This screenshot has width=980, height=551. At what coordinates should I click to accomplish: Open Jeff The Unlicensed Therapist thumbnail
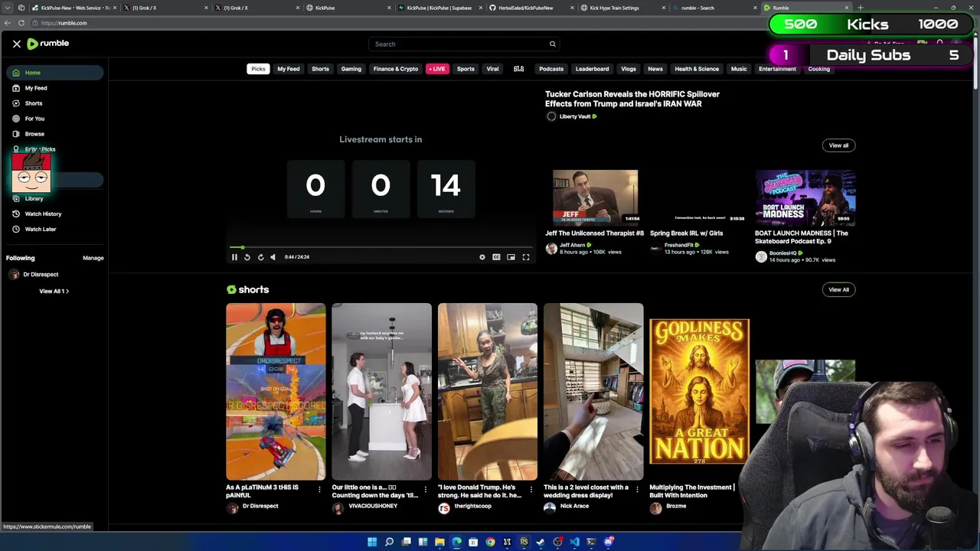595,197
